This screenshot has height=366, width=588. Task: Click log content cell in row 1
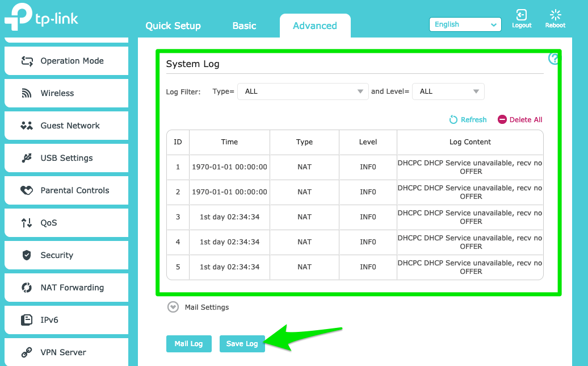point(471,167)
